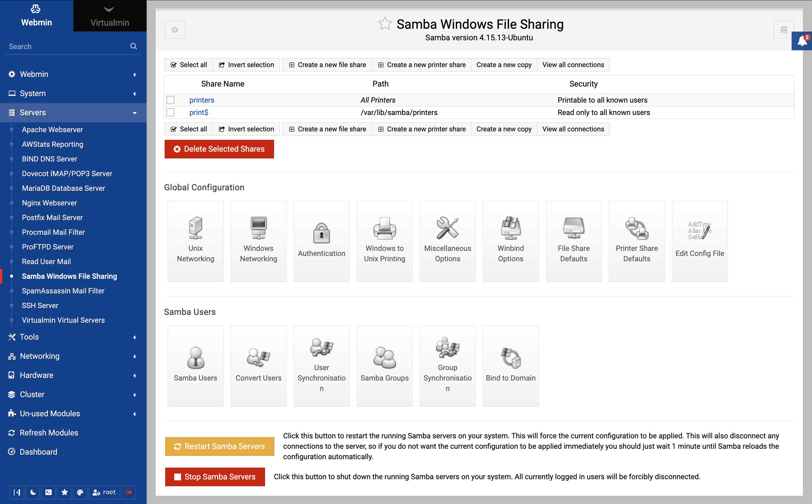Open Printer Share Defaults icon
The width and height of the screenshot is (812, 504).
(x=636, y=241)
